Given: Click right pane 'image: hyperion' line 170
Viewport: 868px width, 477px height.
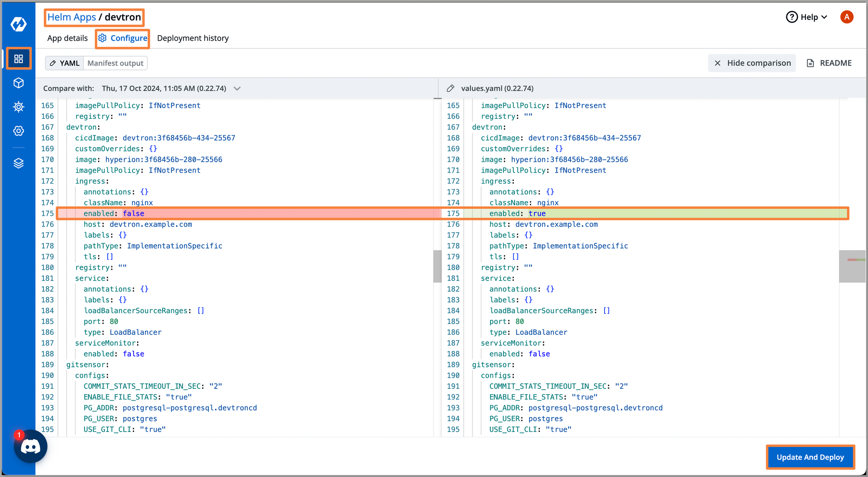Looking at the screenshot, I should tap(554, 160).
